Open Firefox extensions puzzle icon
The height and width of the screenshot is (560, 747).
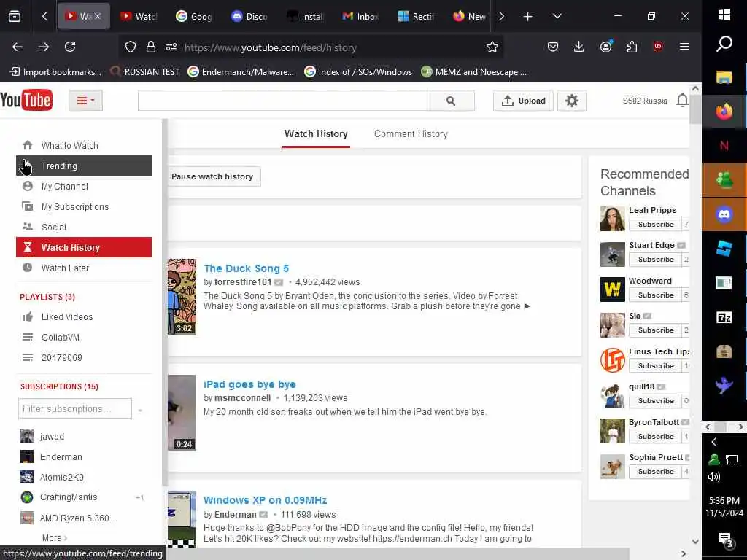[x=632, y=47]
